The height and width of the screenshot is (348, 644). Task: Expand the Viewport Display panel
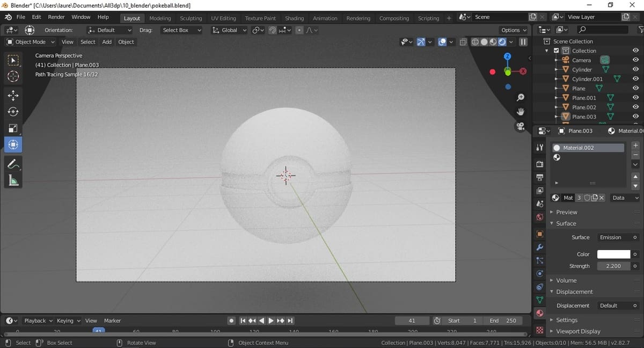tap(578, 331)
